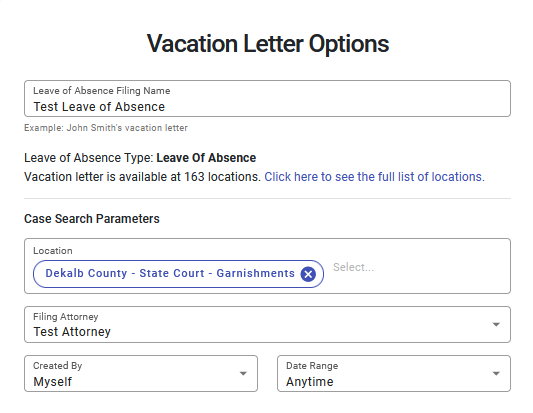The height and width of the screenshot is (413, 533).
Task: Open the full list of locations link
Action: point(374,177)
